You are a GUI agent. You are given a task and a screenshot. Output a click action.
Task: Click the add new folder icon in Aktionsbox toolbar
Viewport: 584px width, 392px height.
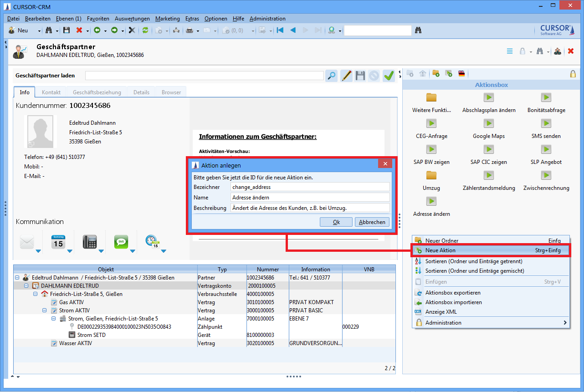point(436,73)
